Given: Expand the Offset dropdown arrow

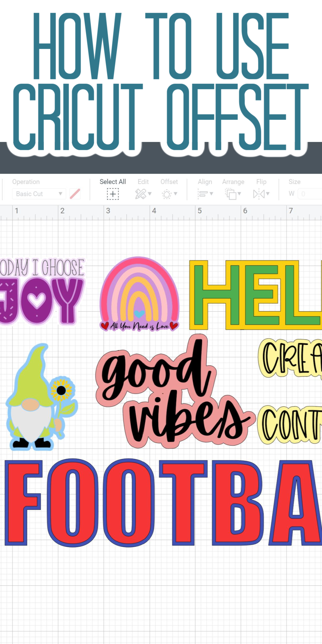Looking at the screenshot, I should click(x=175, y=194).
